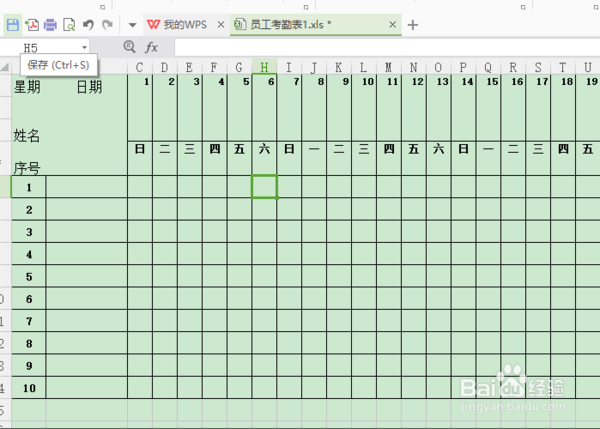Open the Insert Function fx button
600x429 pixels.
(152, 47)
